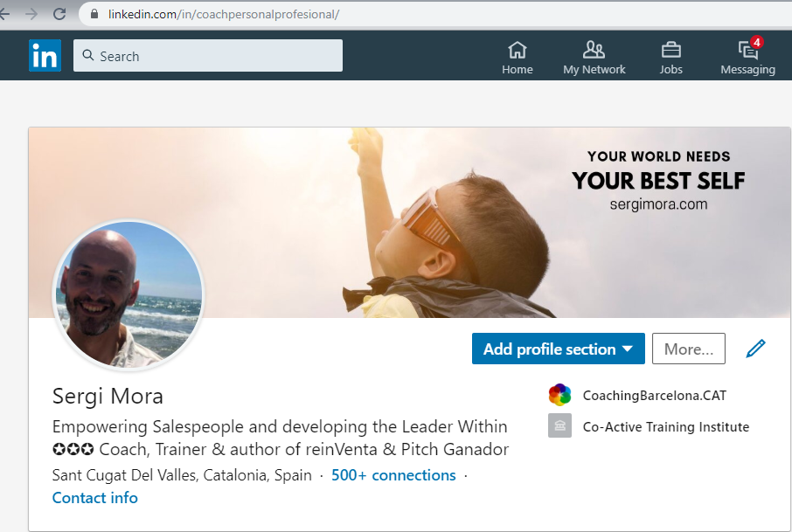Open the Co-Active Training Institute link
Viewport: 792px width, 532px height.
tap(665, 427)
